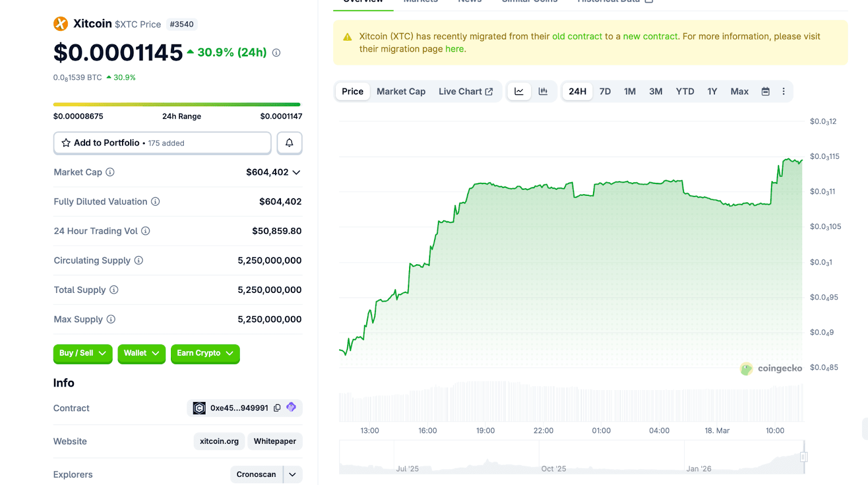The image size is (868, 485).
Task: Open Max Supply info icon
Action: 111,319
